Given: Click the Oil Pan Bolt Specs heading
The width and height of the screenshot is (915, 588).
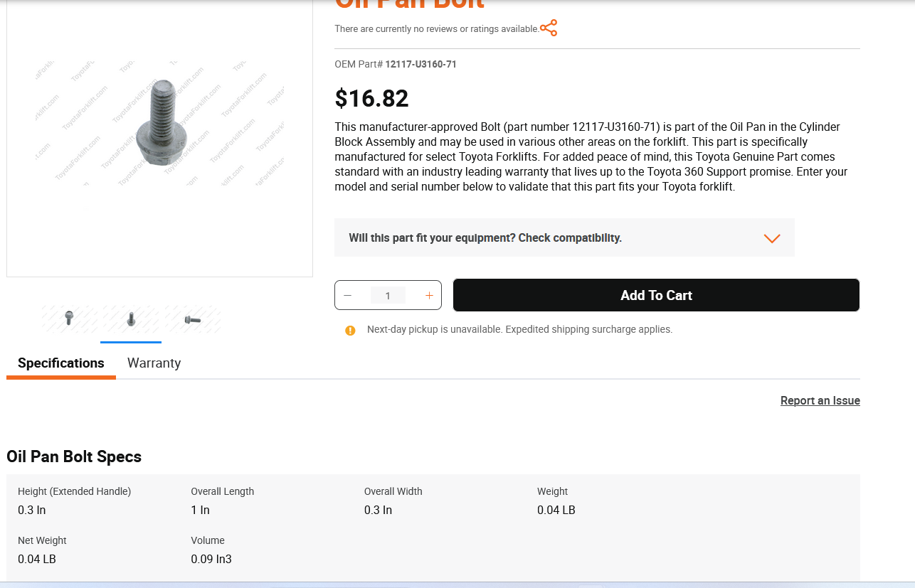Looking at the screenshot, I should pos(74,456).
